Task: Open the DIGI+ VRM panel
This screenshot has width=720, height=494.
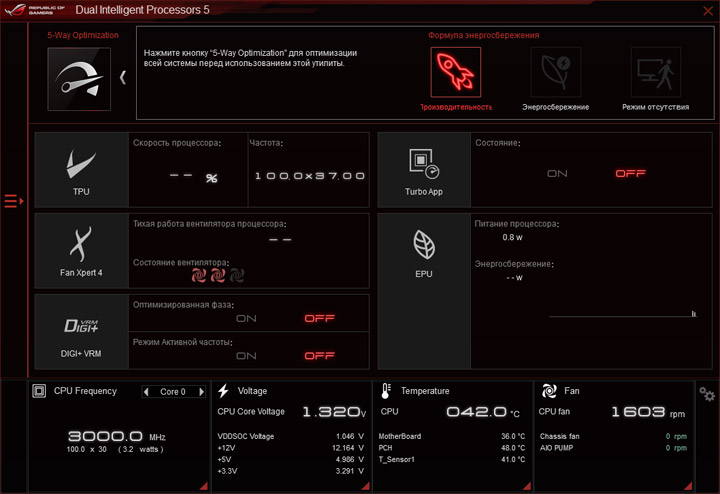Action: click(81, 332)
